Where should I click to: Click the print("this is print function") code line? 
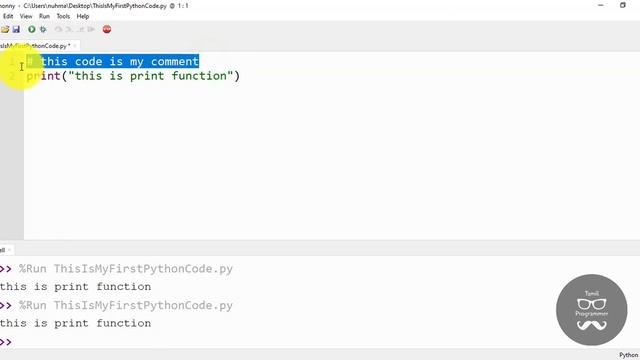click(133, 76)
